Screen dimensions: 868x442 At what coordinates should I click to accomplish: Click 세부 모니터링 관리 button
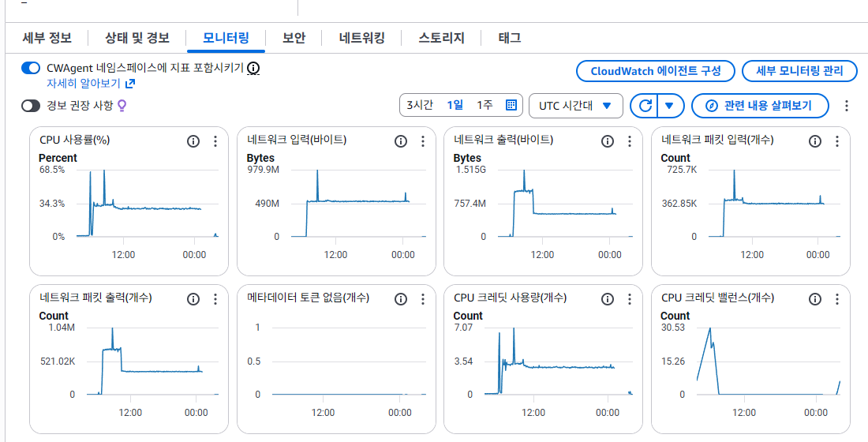[799, 71]
